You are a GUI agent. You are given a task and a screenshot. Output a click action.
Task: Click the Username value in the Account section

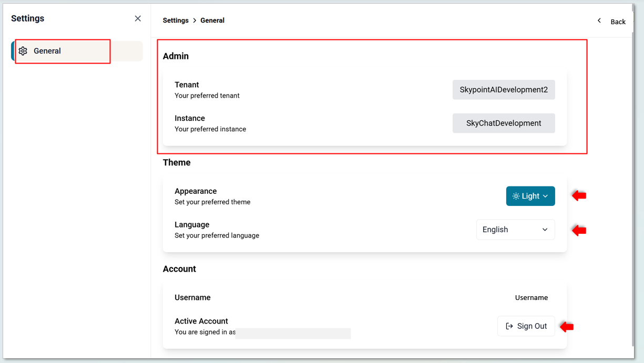[531, 297]
